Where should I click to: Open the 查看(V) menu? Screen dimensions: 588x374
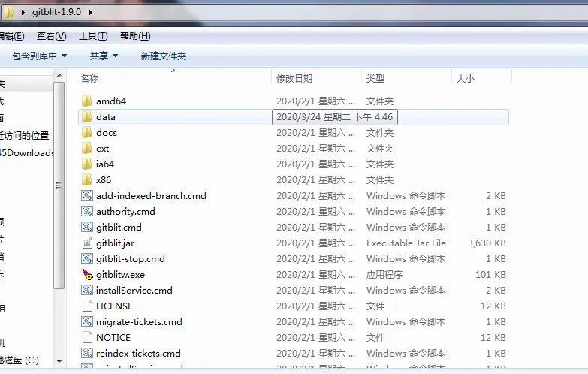(x=51, y=36)
